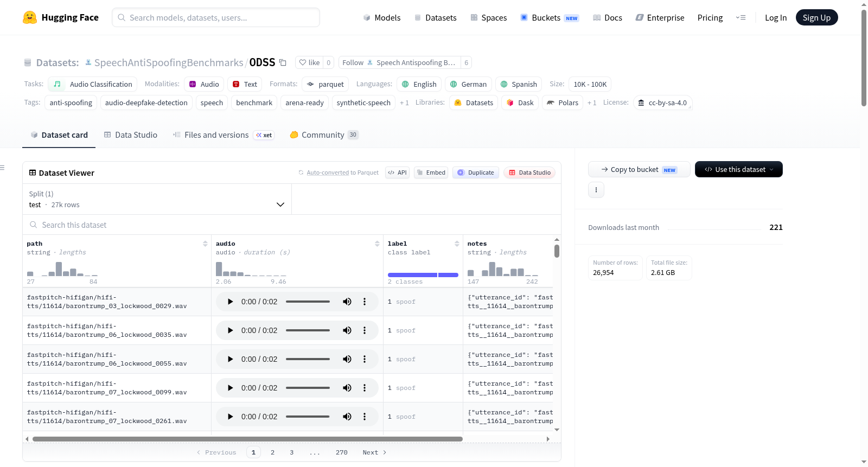Copy the dataset name with the copy icon
The image size is (868, 467).
(283, 62)
